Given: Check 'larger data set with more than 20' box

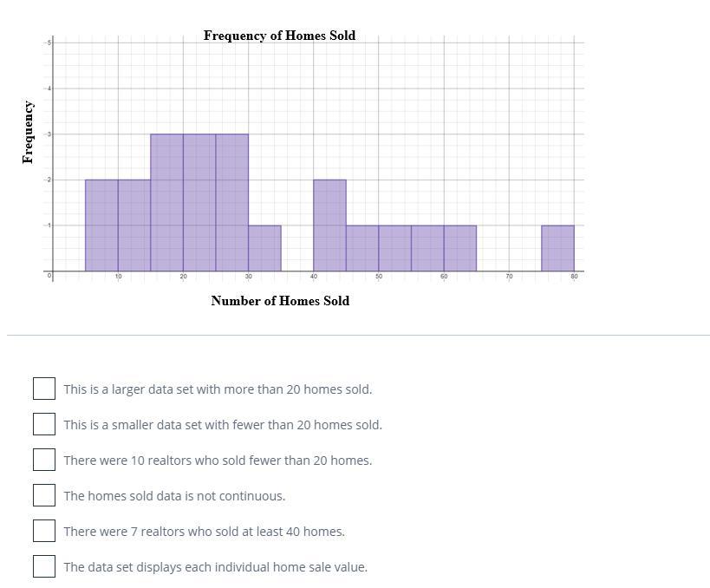Looking at the screenshot, I should (x=44, y=389).
